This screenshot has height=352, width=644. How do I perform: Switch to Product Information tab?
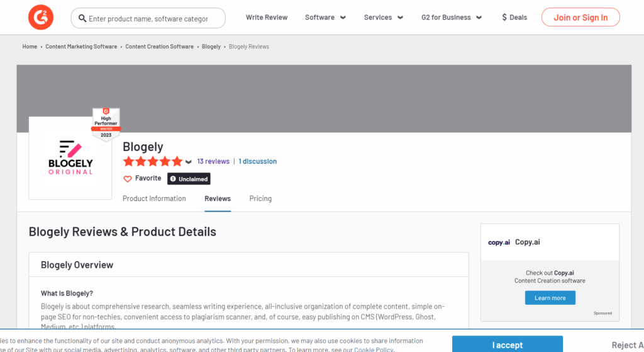pos(154,198)
